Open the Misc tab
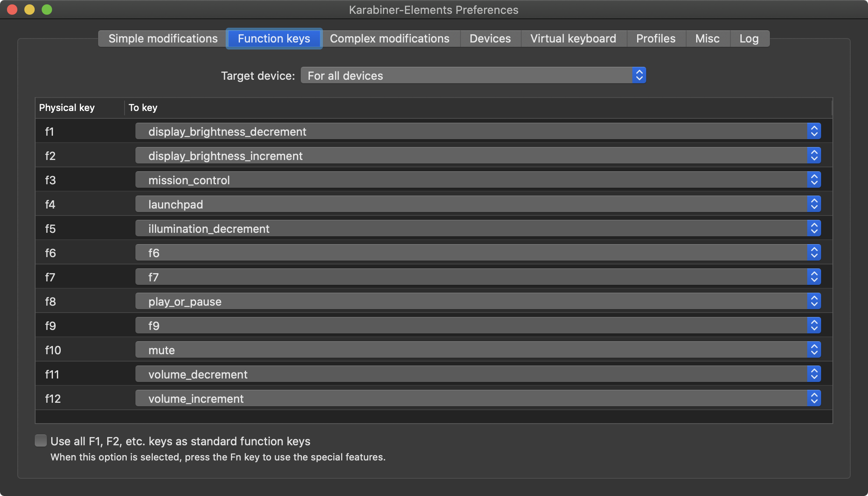Image resolution: width=868 pixels, height=496 pixels. 707,39
